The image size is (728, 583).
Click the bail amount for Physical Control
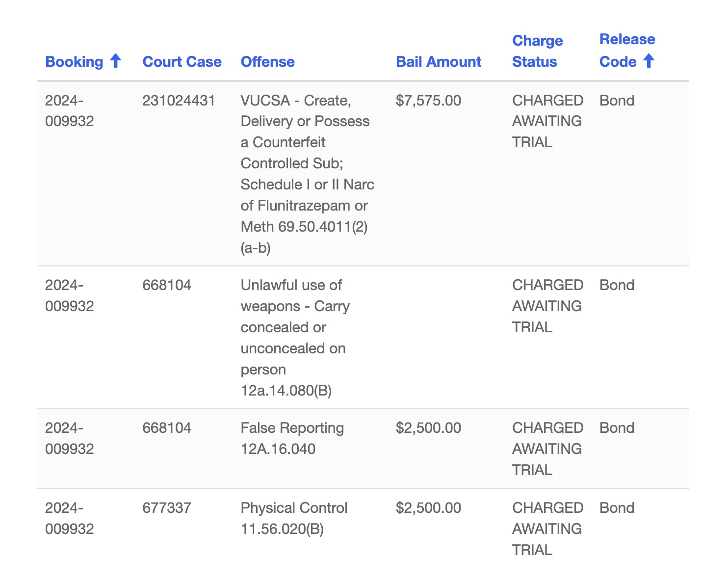[x=428, y=508]
